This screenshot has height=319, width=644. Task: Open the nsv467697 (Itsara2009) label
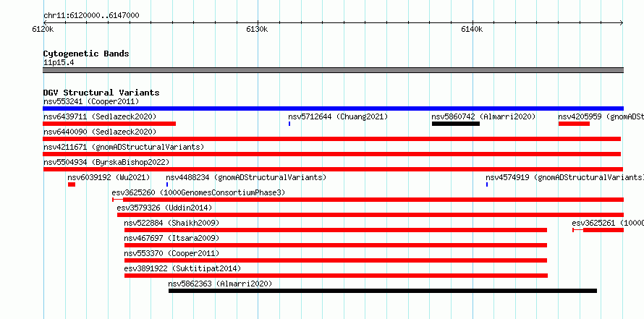171,238
